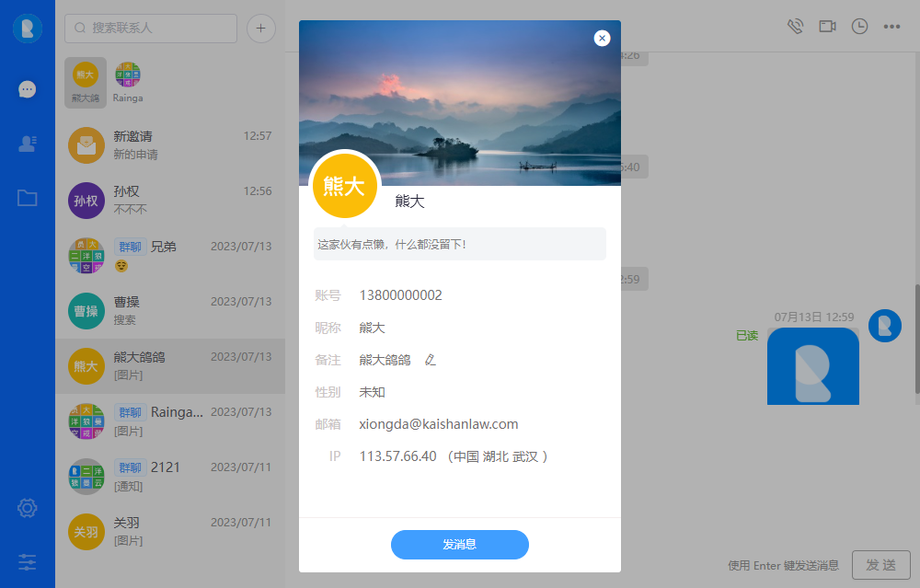Click the app logo avatar at top left
The height and width of the screenshot is (588, 920).
point(27,29)
